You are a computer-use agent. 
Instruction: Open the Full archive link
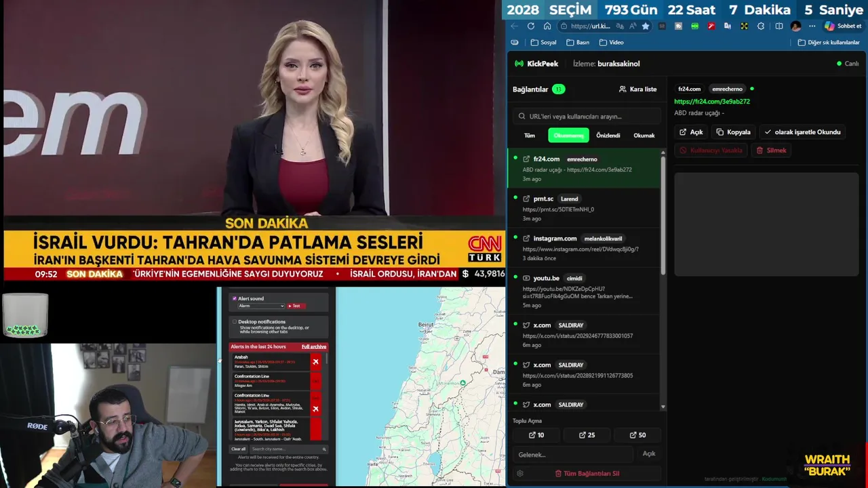tap(314, 346)
